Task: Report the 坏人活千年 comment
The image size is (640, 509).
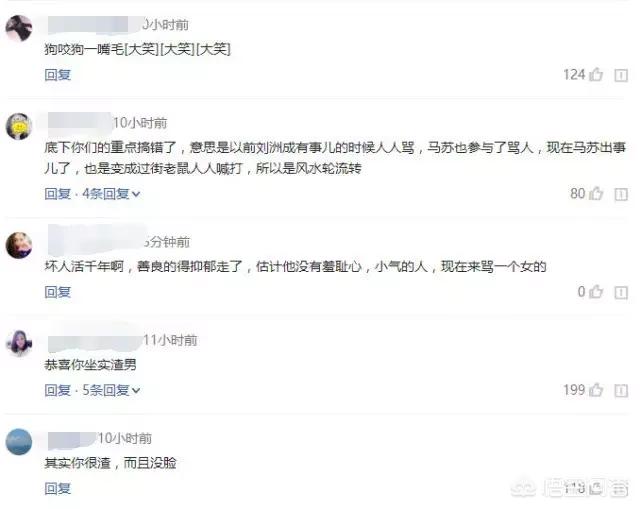Action: point(621,293)
